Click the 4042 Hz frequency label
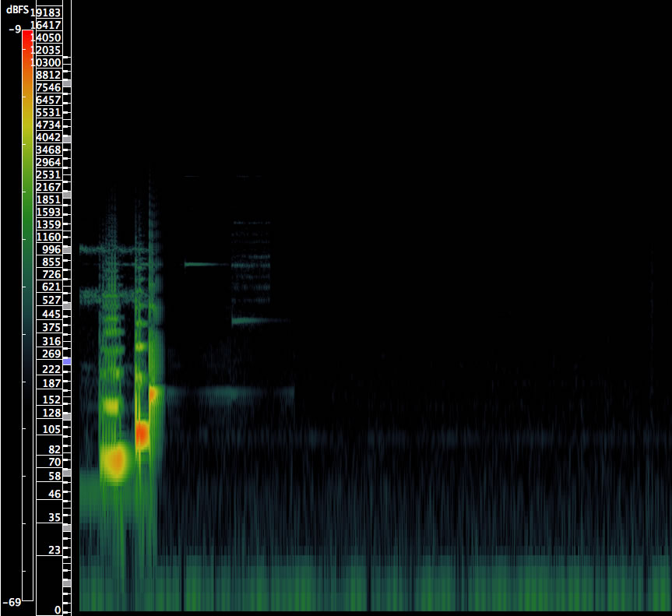672x616 pixels. point(48,137)
